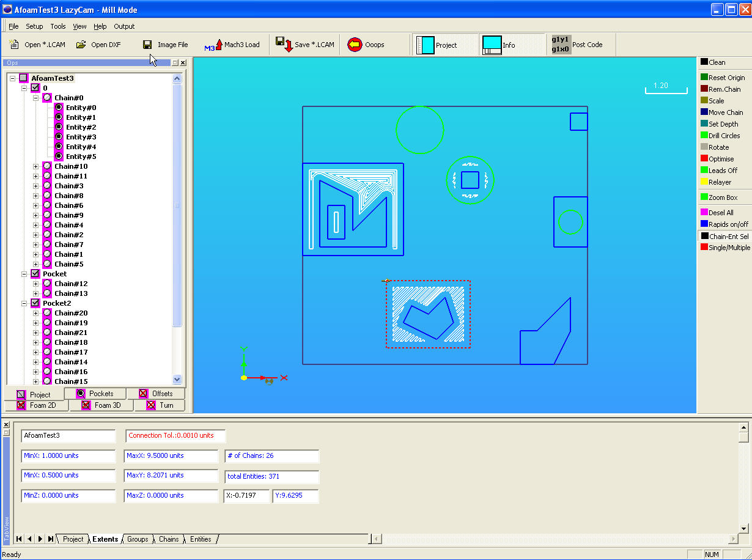
Task: Collapse the Pocket2 layer node
Action: pyautogui.click(x=24, y=303)
